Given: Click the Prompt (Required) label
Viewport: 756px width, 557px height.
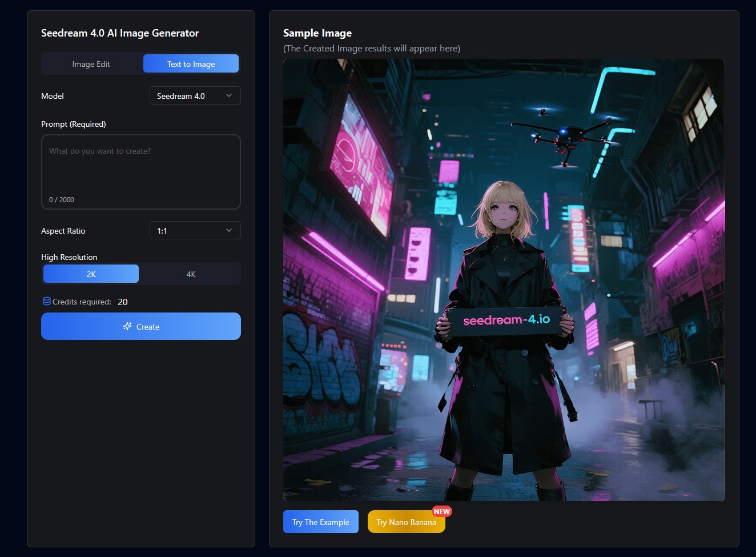Looking at the screenshot, I should point(74,124).
